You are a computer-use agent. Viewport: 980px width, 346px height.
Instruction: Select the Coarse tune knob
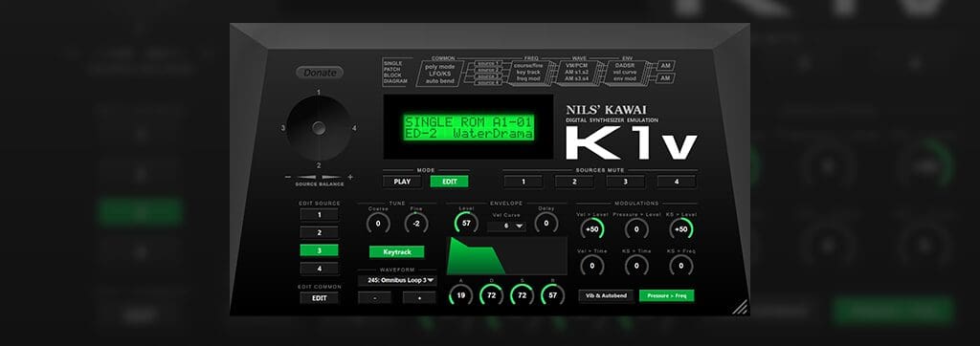point(378,223)
